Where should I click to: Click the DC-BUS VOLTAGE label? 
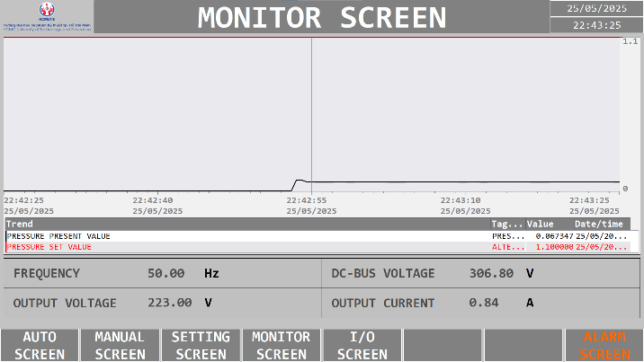point(383,273)
